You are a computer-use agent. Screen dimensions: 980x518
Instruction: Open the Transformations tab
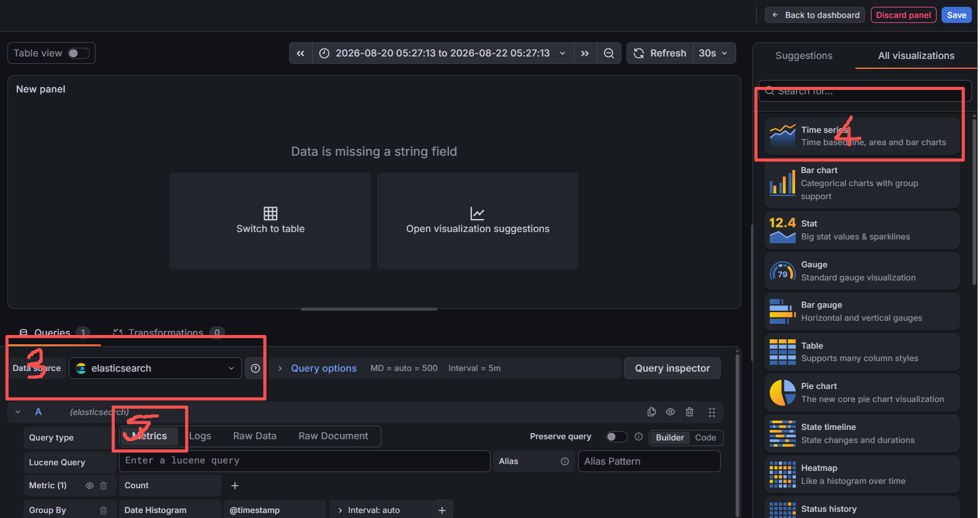(167, 333)
